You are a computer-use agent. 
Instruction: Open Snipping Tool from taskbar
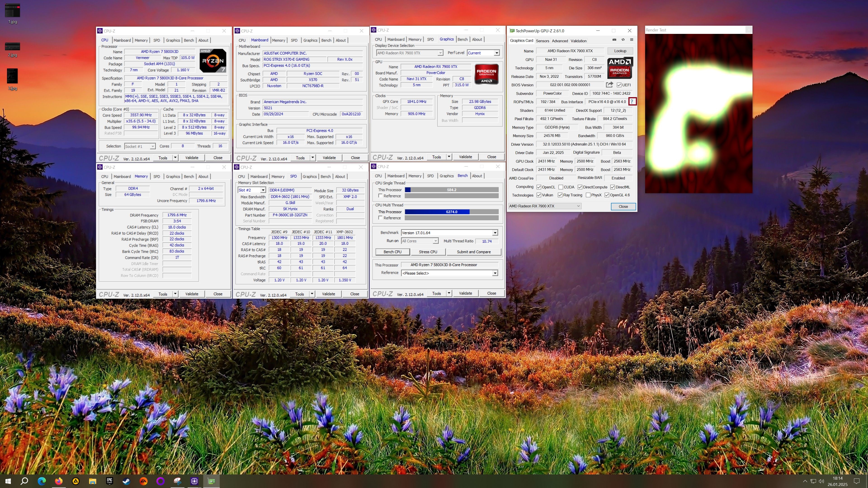click(178, 481)
